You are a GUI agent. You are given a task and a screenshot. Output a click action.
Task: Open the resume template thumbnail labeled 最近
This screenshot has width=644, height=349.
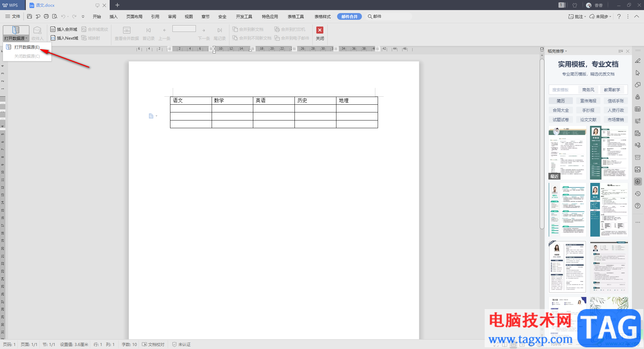568,153
